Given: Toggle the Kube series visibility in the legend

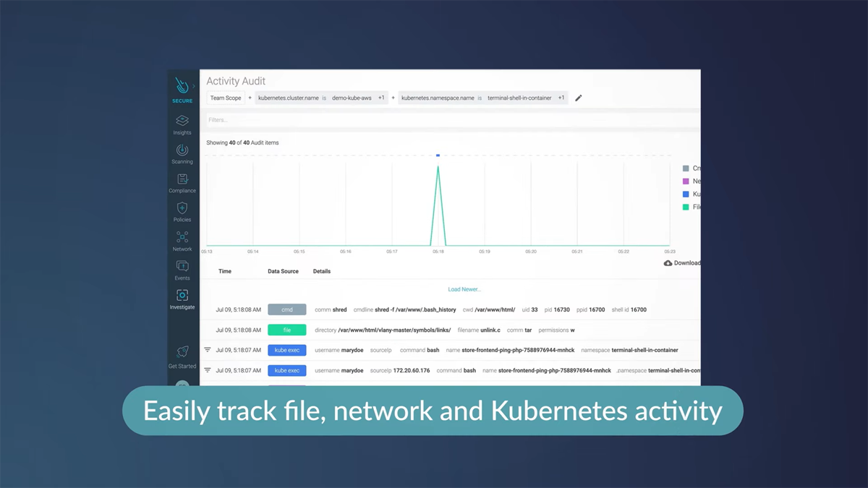Looking at the screenshot, I should pos(686,194).
